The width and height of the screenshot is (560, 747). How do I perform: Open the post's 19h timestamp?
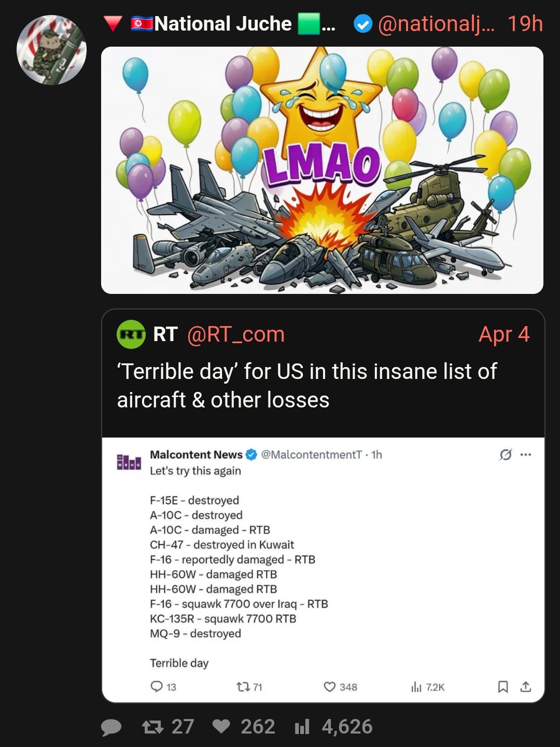(525, 24)
